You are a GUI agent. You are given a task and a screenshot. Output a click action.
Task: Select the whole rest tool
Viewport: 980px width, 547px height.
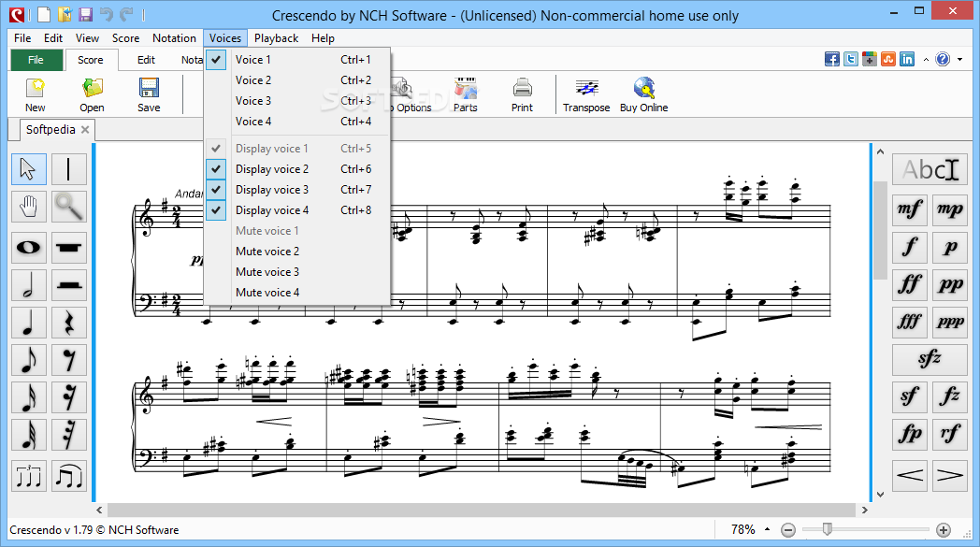pos(69,248)
